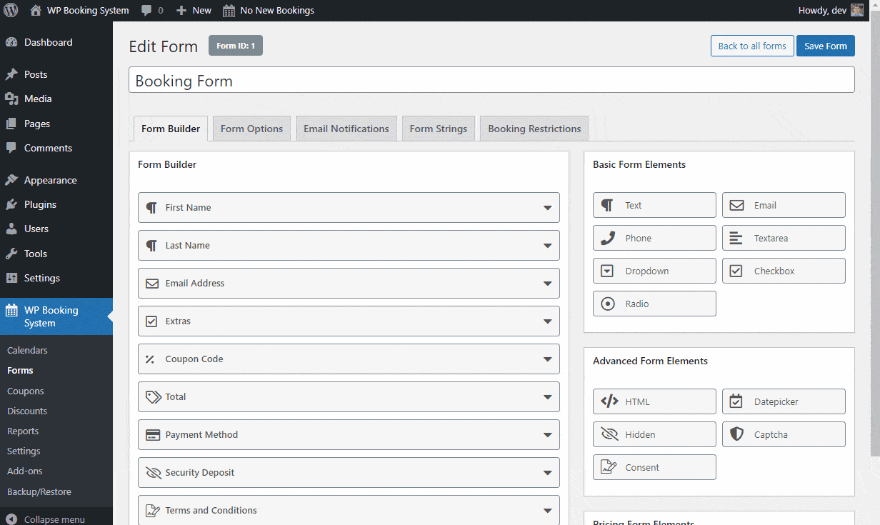Switch to the Email Notifications tab
The width and height of the screenshot is (880, 525).
(x=346, y=129)
